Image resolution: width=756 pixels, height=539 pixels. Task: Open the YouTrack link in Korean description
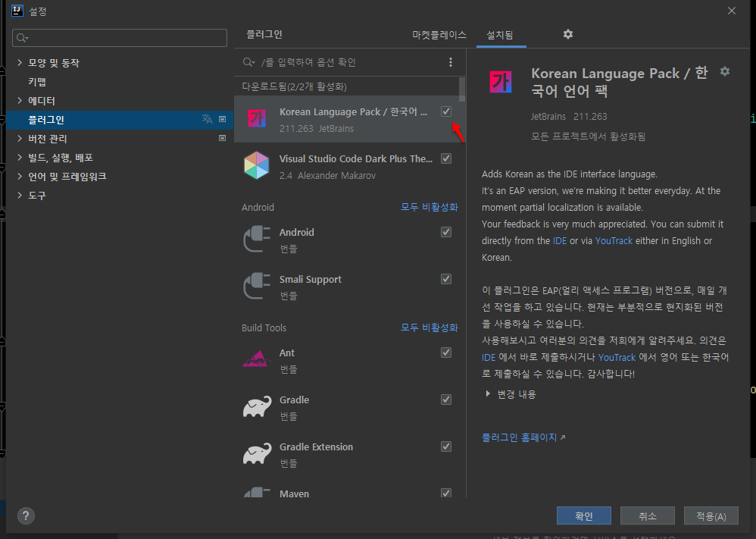[617, 358]
